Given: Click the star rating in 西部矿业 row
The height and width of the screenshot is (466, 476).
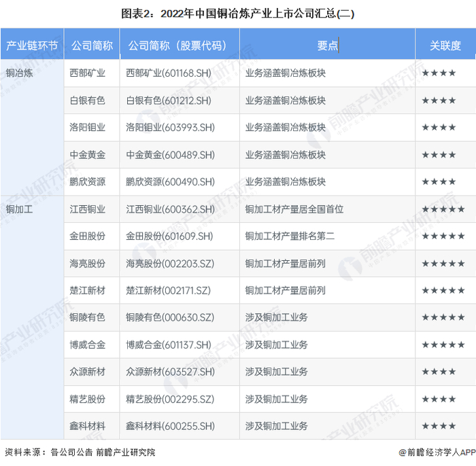Looking at the screenshot, I should click(439, 73).
